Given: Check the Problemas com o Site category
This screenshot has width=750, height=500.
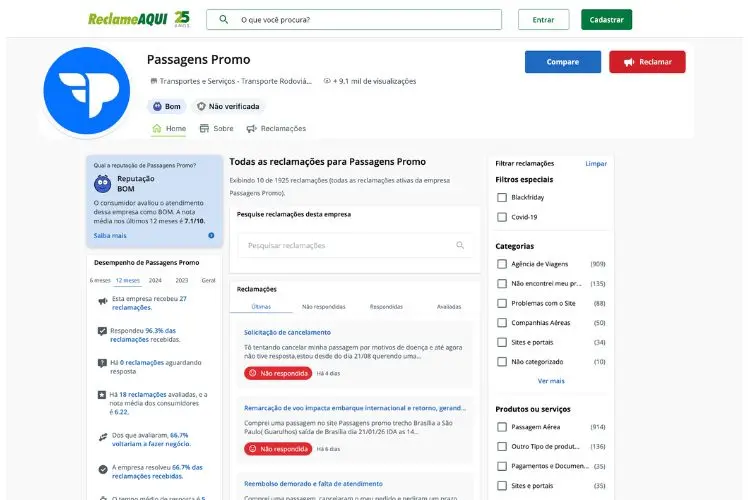Looking at the screenshot, I should pos(502,303).
